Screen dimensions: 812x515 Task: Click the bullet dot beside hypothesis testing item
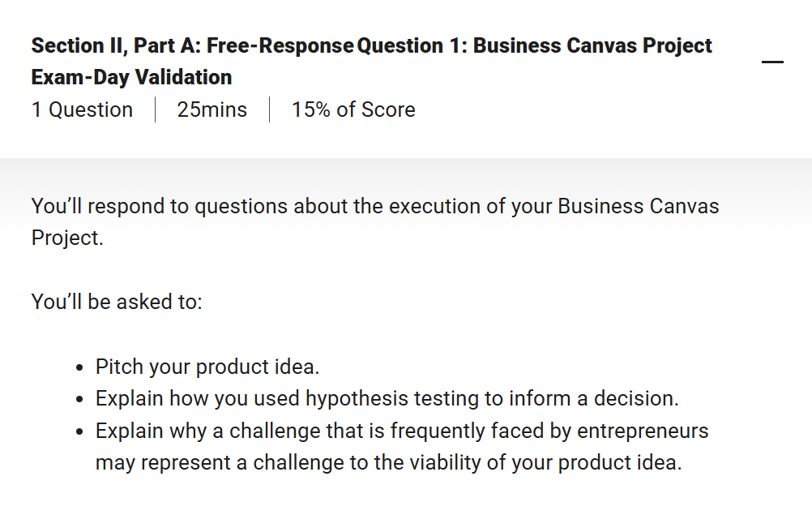click(x=79, y=400)
